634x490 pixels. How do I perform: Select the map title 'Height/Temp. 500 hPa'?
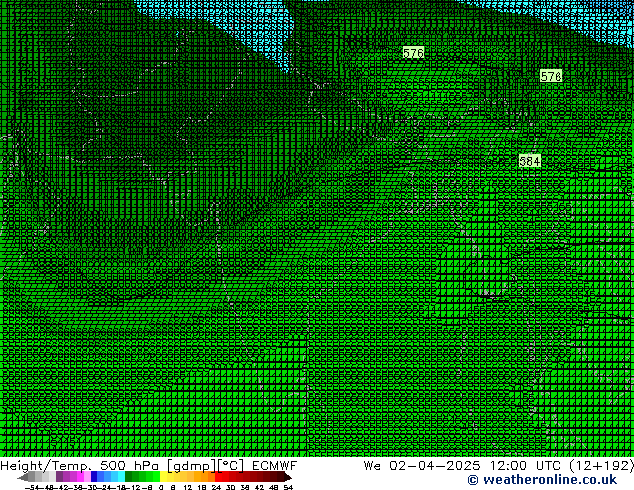click(x=80, y=466)
